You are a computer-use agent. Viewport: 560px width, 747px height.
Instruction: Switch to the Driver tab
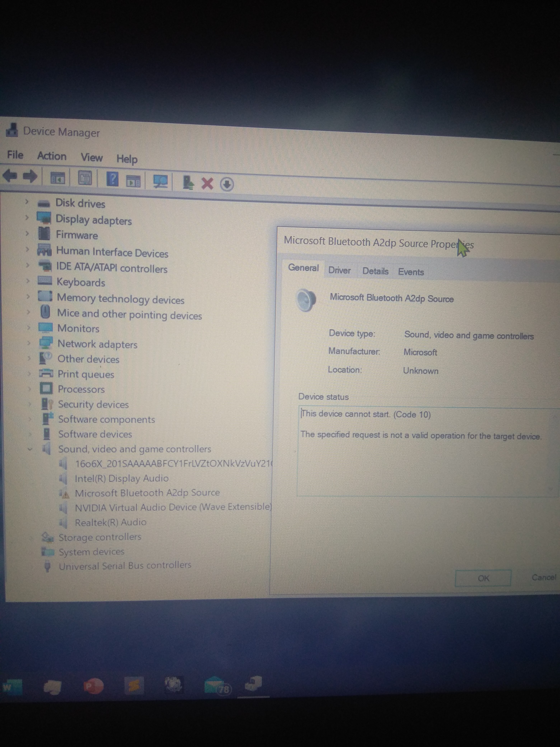(339, 270)
